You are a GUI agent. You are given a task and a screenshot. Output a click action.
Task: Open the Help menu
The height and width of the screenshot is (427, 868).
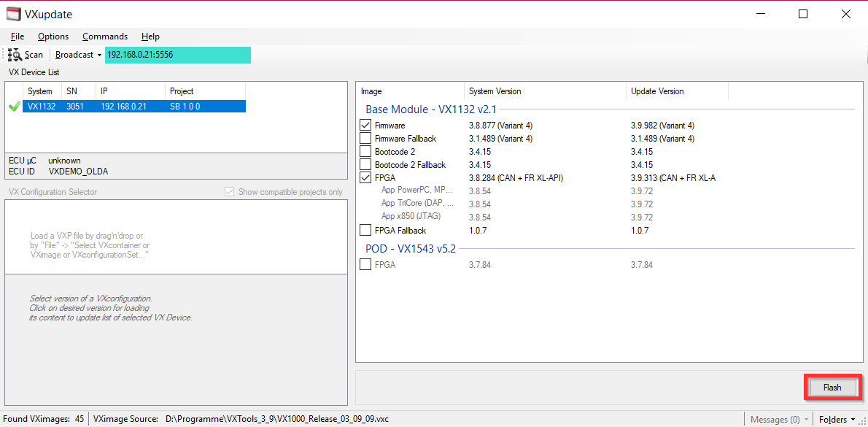pyautogui.click(x=150, y=36)
